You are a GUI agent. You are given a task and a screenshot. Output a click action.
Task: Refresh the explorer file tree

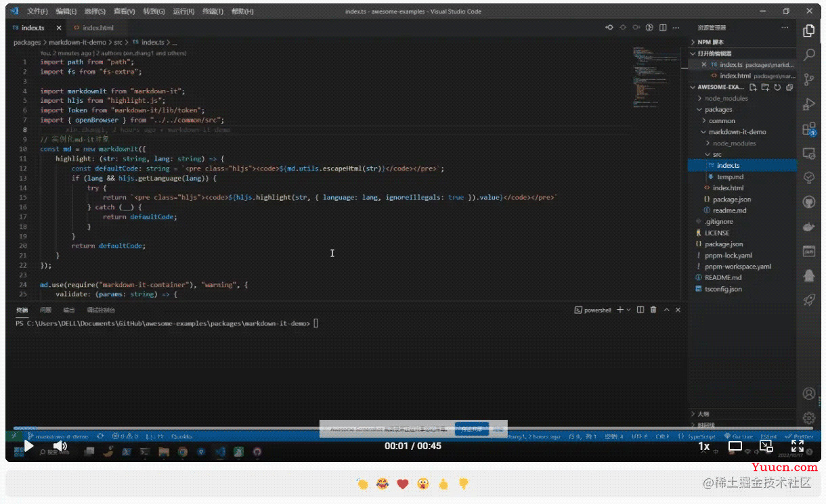point(777,87)
